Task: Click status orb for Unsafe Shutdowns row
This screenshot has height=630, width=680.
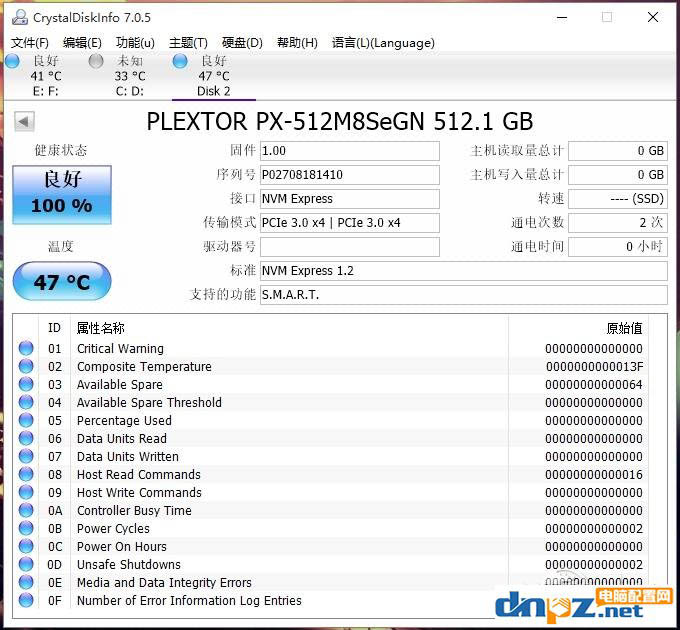Action: (26, 564)
